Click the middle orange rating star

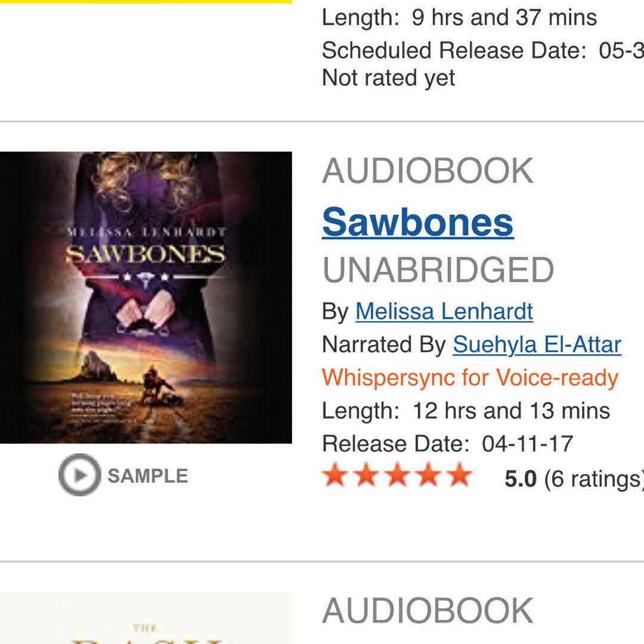(397, 476)
